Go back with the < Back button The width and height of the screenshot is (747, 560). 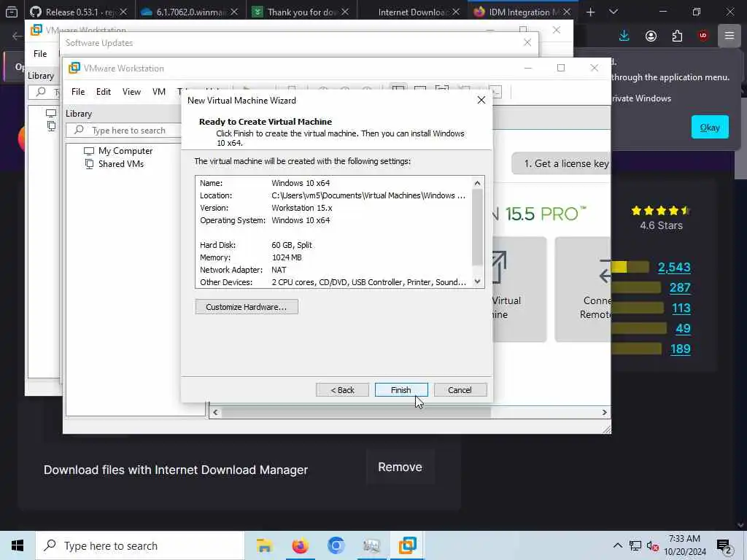(342, 389)
